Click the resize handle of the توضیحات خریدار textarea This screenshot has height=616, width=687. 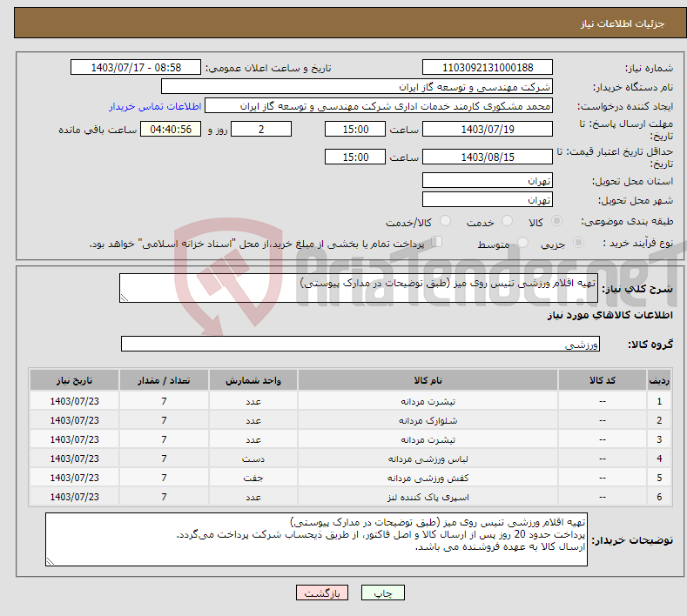coord(51,561)
